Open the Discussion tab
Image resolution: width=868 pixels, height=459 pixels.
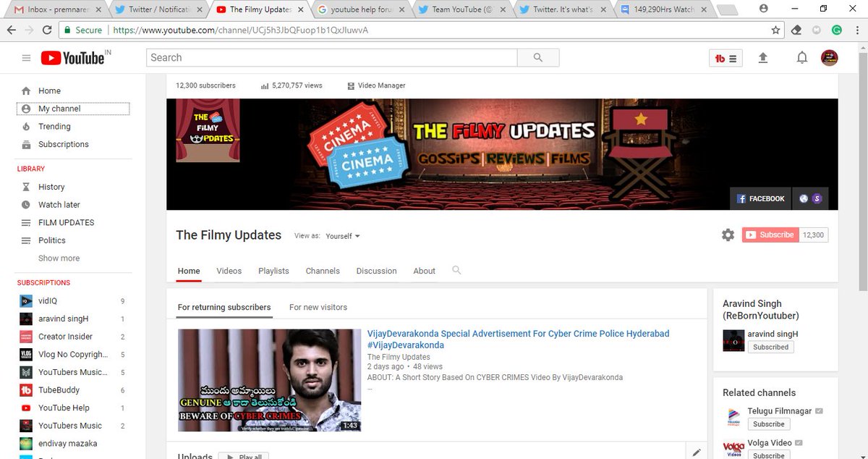[x=376, y=271]
